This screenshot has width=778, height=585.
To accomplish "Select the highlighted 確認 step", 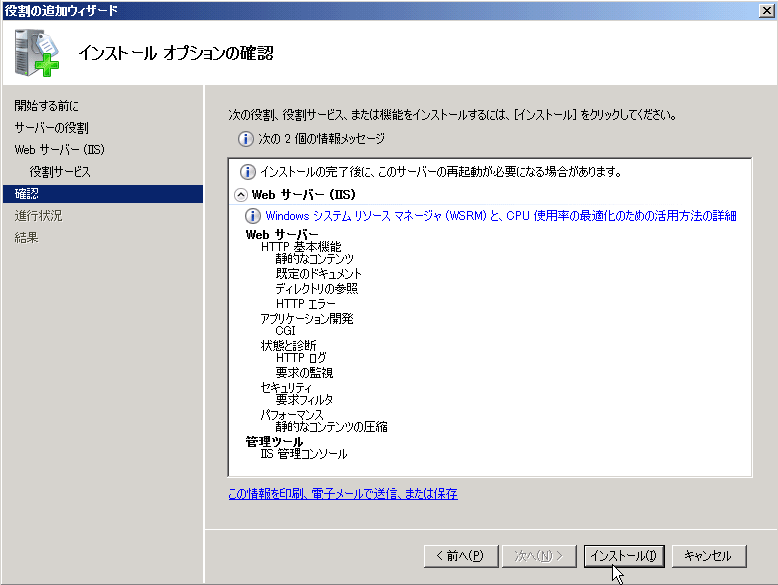I will pos(27,194).
